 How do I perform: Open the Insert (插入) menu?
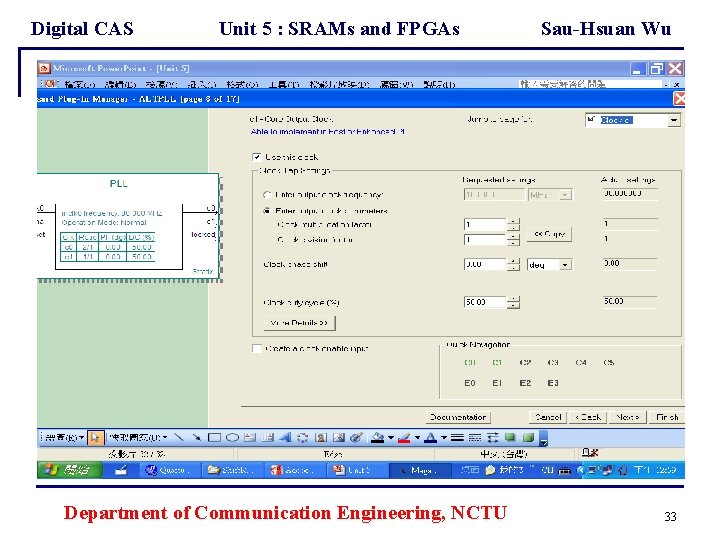point(201,84)
